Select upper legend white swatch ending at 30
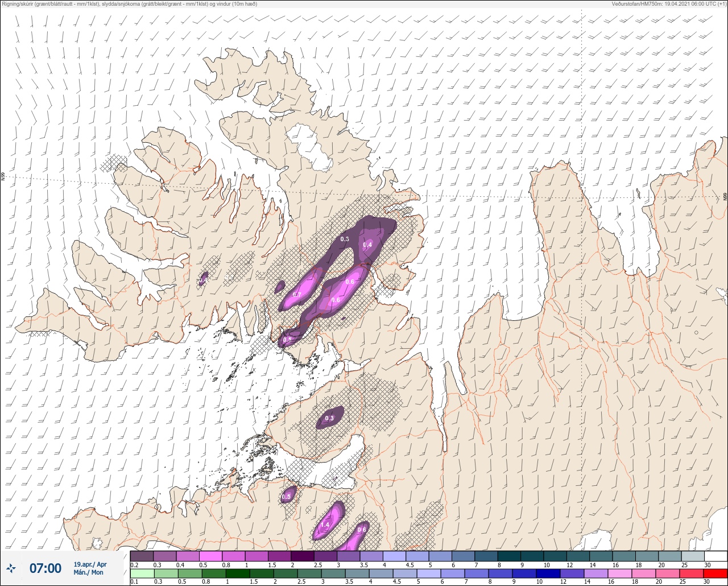This screenshot has height=586, width=728. (715, 556)
